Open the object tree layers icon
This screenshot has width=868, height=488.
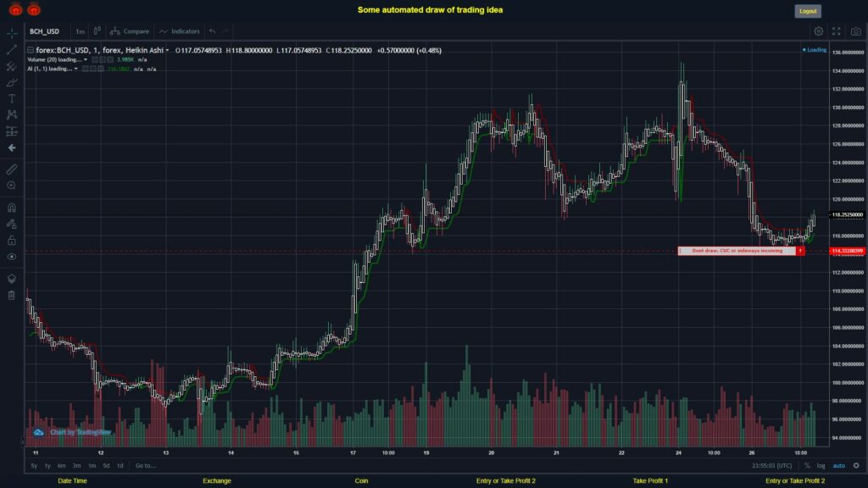coord(12,279)
